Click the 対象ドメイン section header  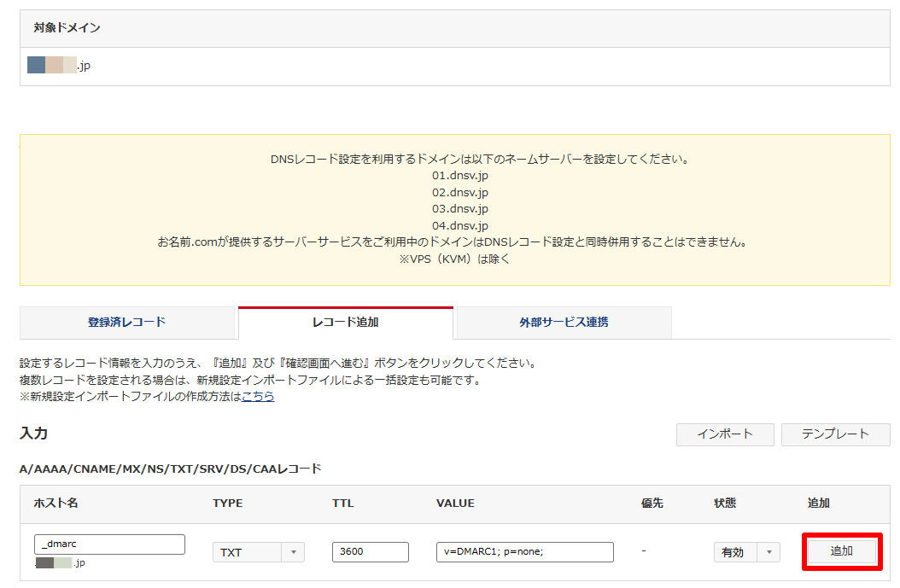[67, 29]
